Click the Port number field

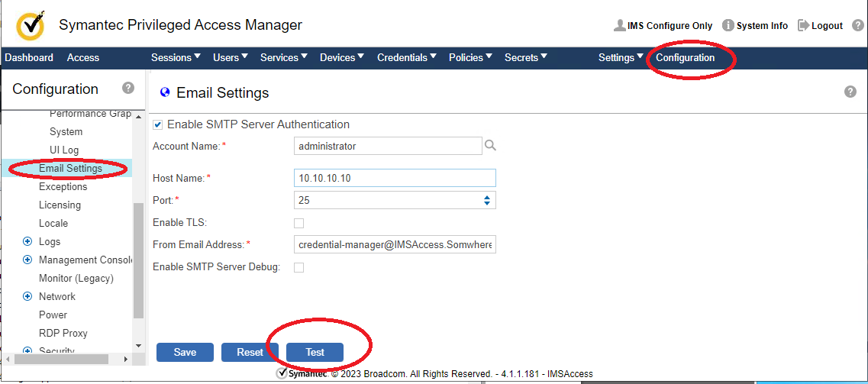pyautogui.click(x=395, y=200)
